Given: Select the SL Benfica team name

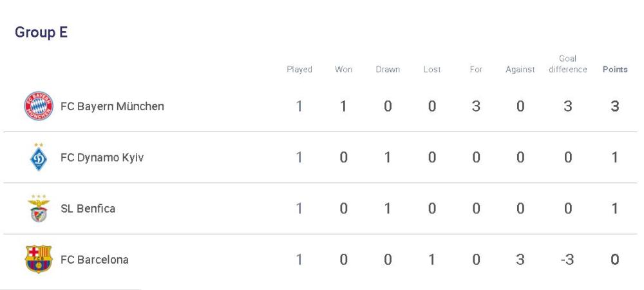Looking at the screenshot, I should 88,209.
